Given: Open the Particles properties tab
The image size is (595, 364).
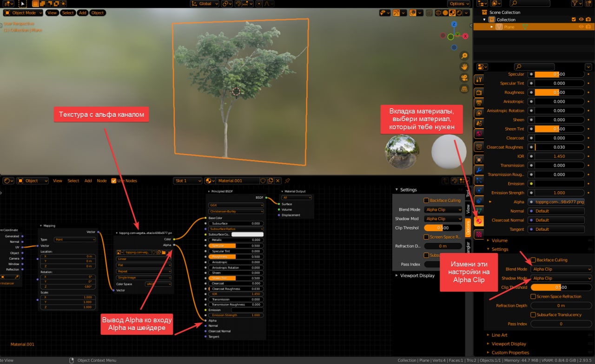Looking at the screenshot, I should [479, 180].
